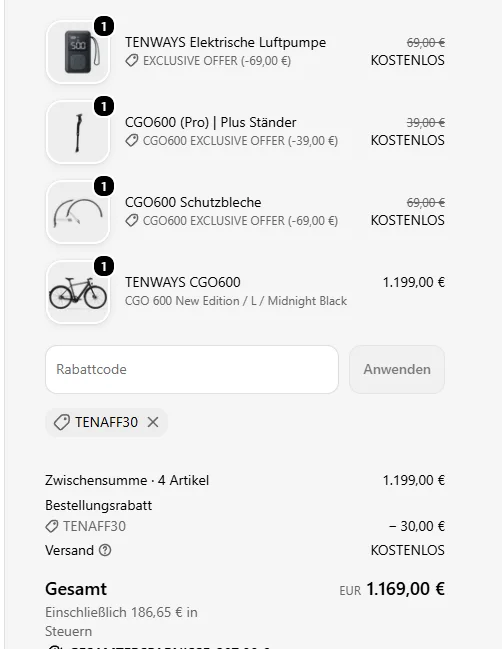Click the Rabattcode input field
This screenshot has height=649, width=502.
tap(192, 369)
